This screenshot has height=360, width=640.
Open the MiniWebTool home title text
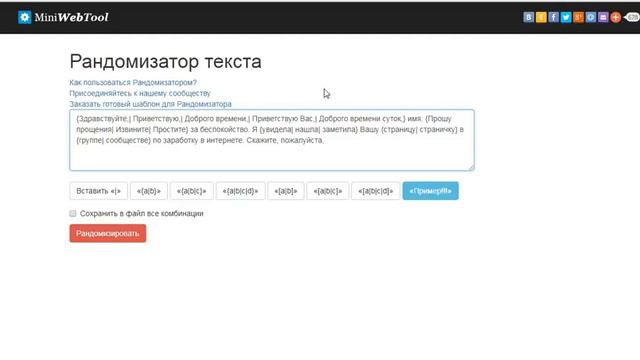click(71, 17)
